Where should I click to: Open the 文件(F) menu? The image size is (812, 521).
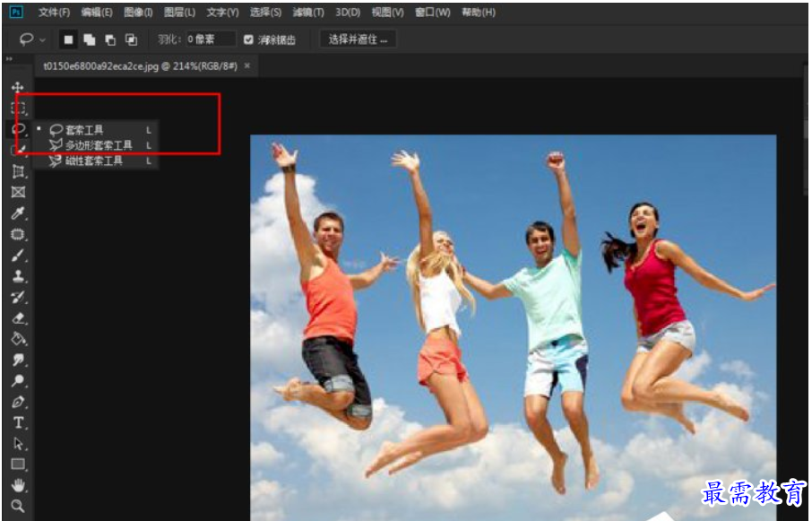[x=54, y=12]
